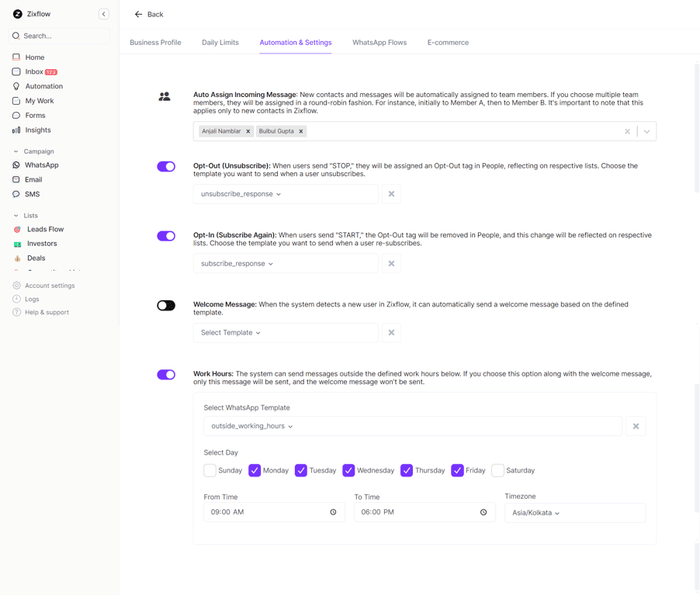The image size is (700, 596).
Task: Uncheck the Wednesday checkbox
Action: (x=348, y=470)
